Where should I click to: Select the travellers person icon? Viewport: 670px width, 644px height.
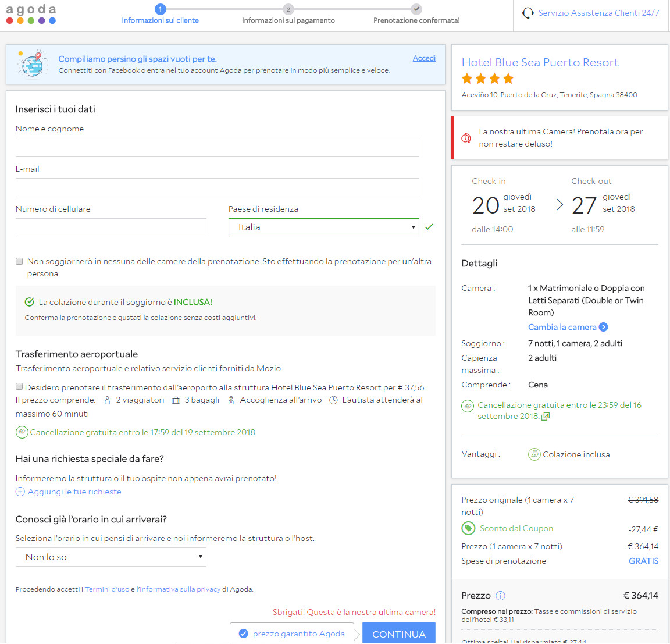107,400
